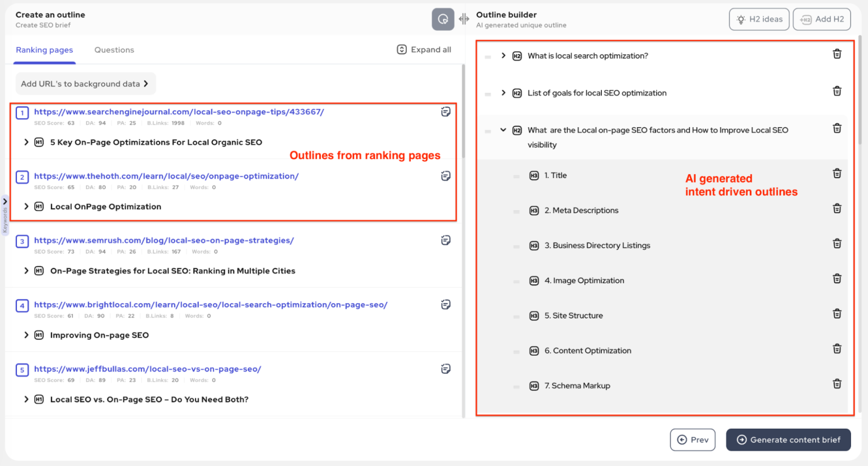Click H3 icon beside 1. Title

pos(534,176)
